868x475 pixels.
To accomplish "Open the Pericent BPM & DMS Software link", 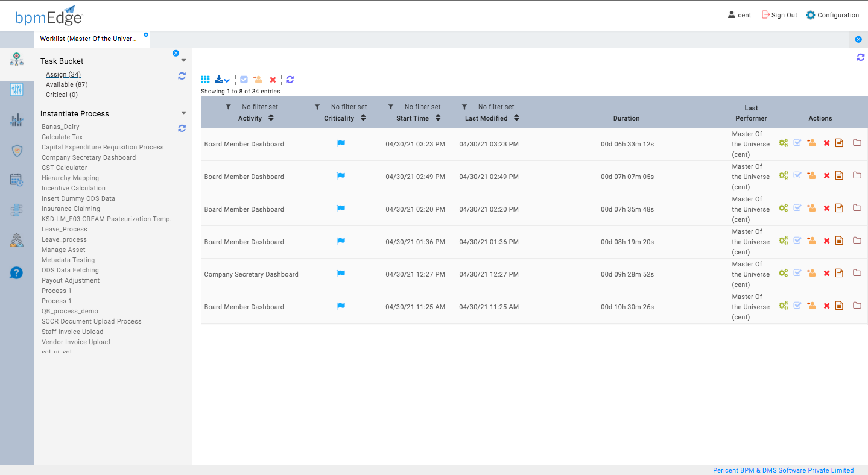I will [783, 470].
